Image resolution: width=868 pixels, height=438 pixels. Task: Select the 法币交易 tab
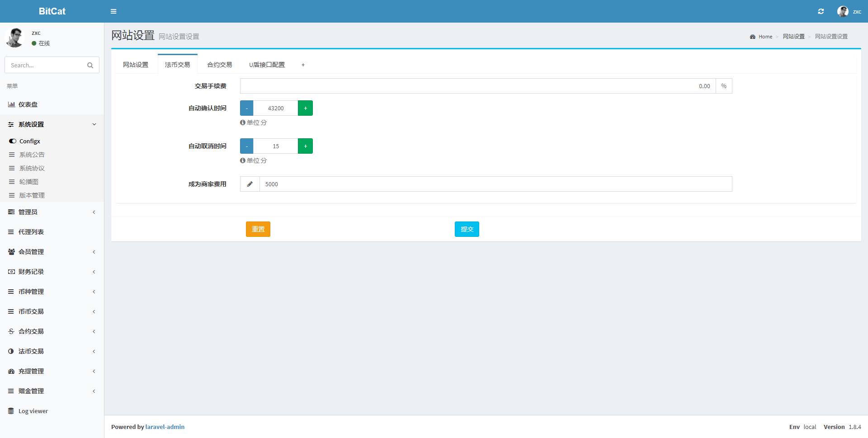click(178, 64)
